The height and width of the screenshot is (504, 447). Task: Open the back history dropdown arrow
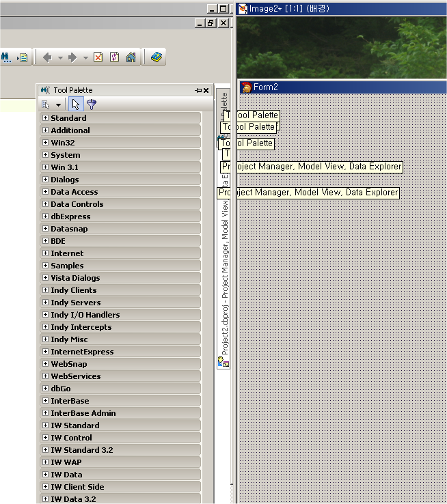60,58
